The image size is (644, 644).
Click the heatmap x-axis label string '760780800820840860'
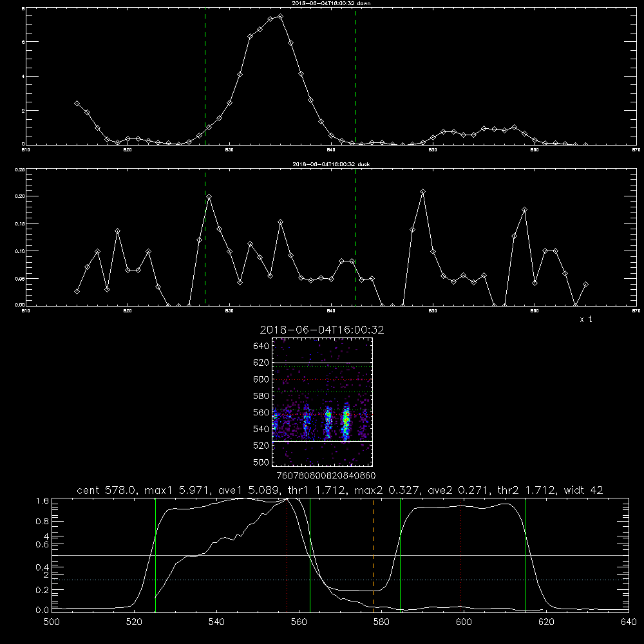[326, 475]
